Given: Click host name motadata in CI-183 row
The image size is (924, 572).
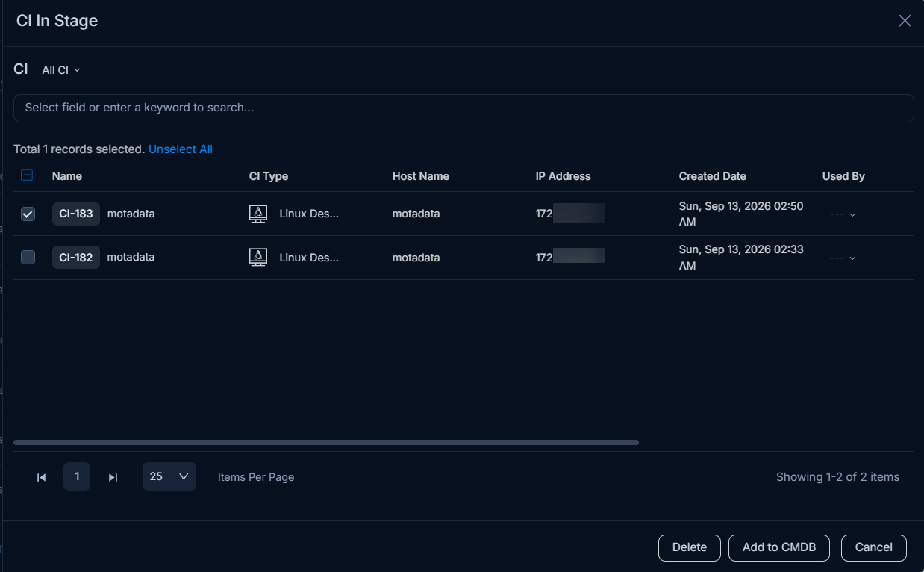Looking at the screenshot, I should point(416,214).
